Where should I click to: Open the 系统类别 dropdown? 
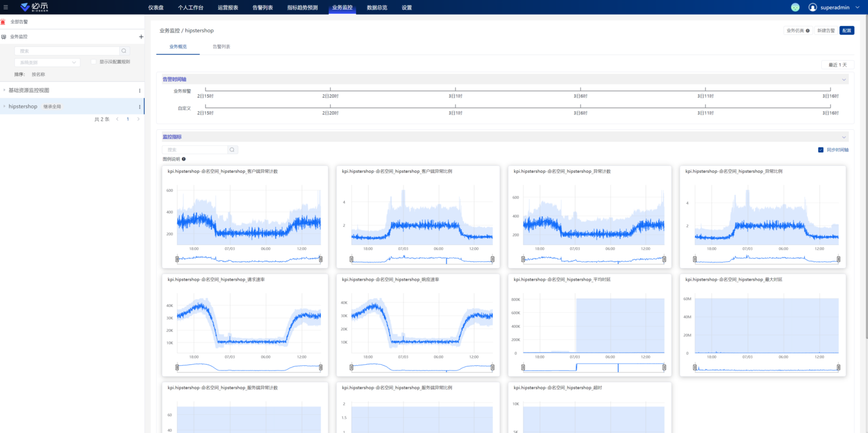point(47,62)
